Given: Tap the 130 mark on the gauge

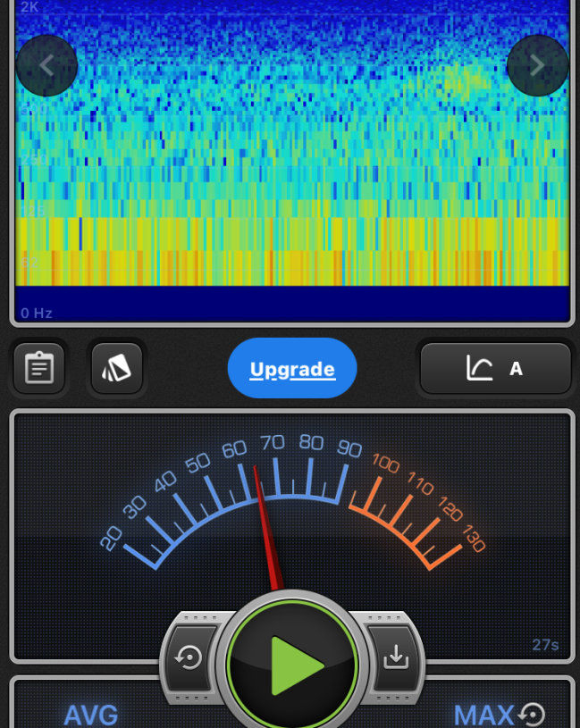Looking at the screenshot, I should pyautogui.click(x=474, y=540).
